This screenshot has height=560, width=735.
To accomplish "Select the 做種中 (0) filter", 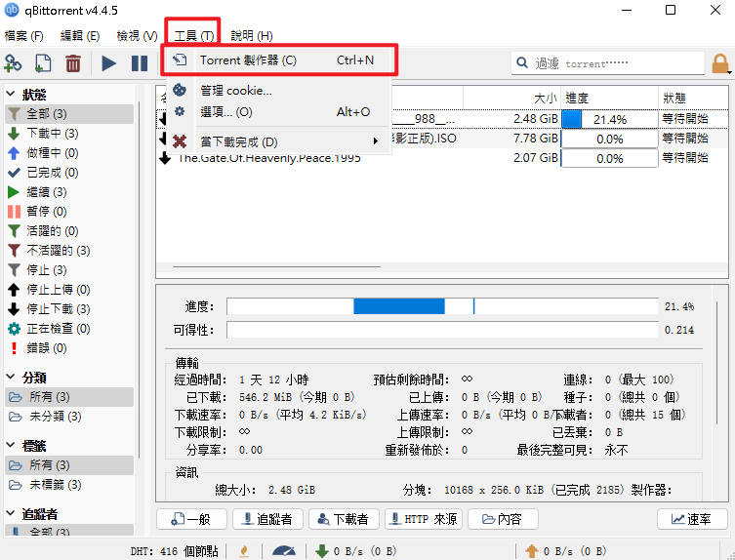I will coord(69,153).
